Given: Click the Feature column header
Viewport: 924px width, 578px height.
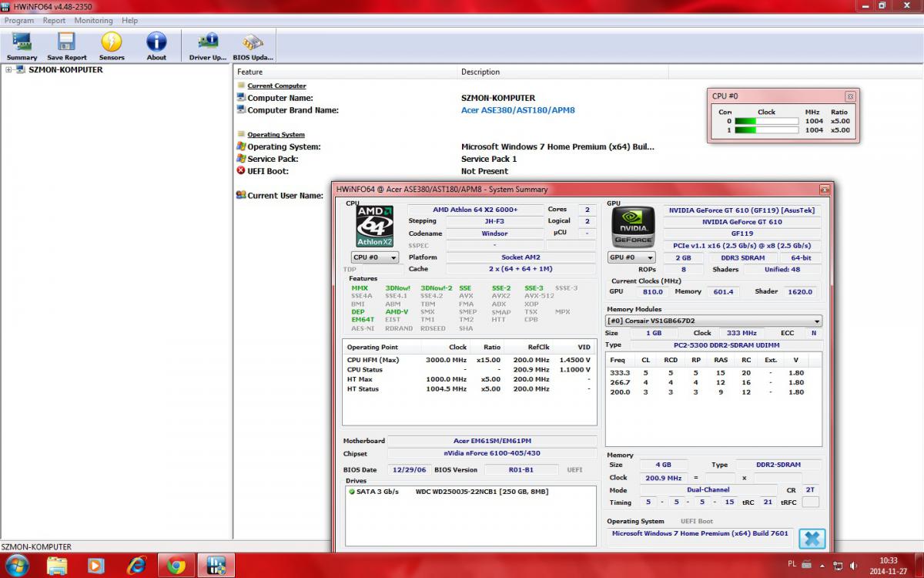Looking at the screenshot, I should click(x=346, y=72).
